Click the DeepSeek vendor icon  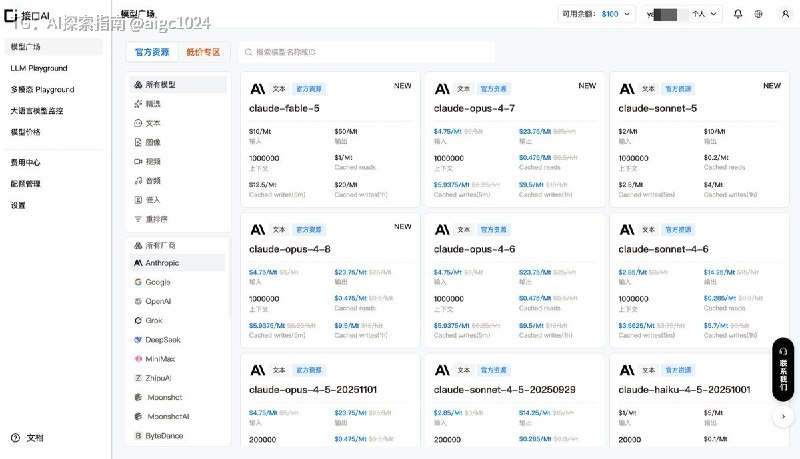[138, 340]
